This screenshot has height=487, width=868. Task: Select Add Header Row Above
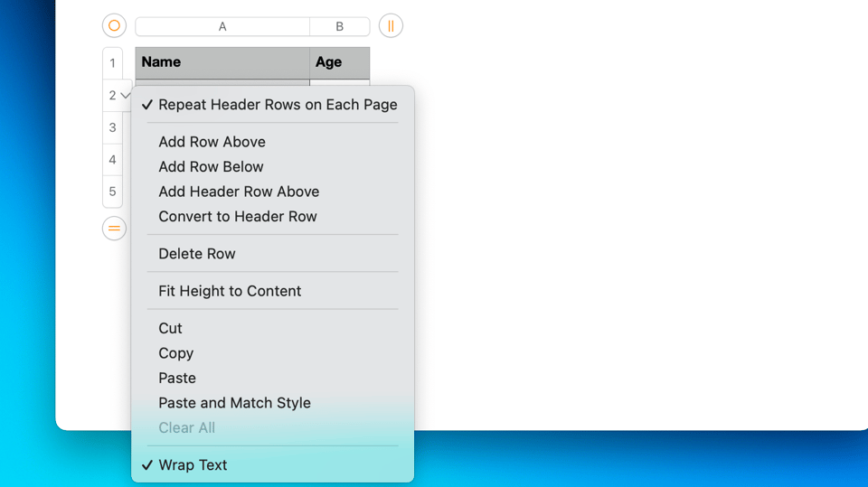coord(239,192)
